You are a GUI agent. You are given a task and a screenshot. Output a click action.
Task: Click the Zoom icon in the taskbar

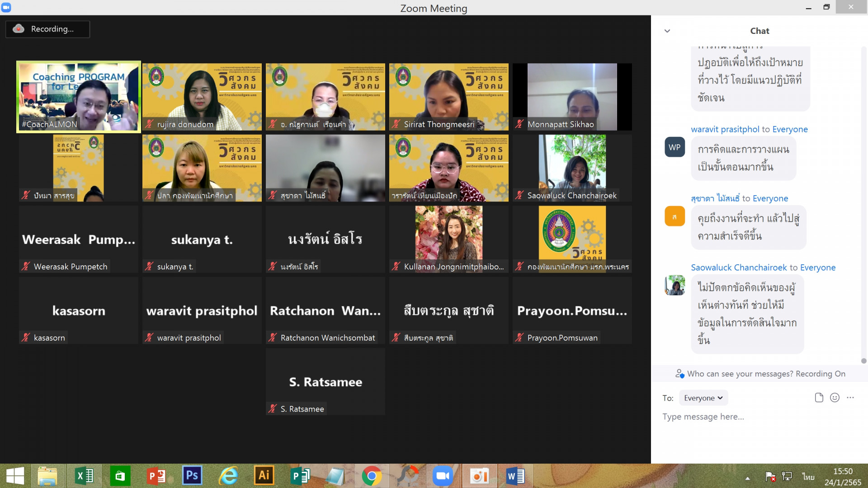click(x=443, y=476)
